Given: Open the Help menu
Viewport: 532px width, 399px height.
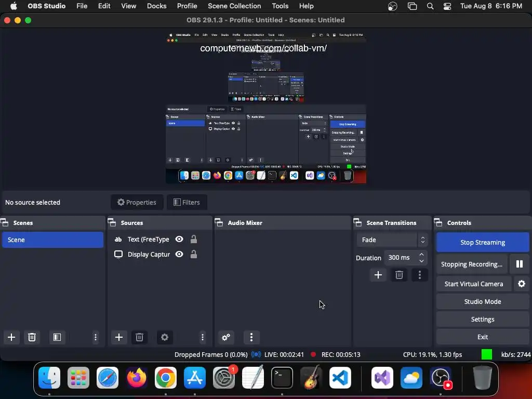Looking at the screenshot, I should [307, 6].
